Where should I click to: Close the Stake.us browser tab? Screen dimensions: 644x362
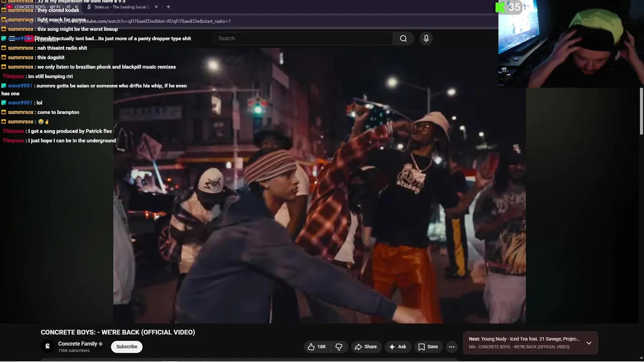[156, 7]
